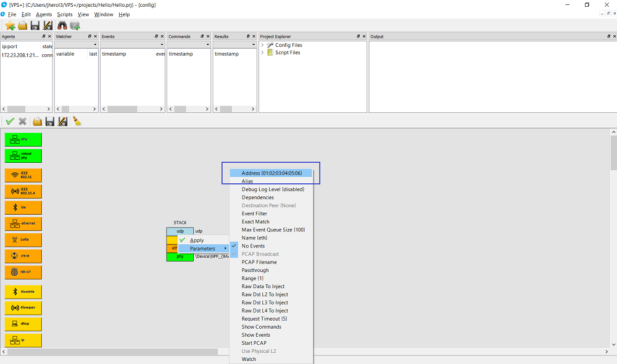The width and height of the screenshot is (617, 364).
Task: Open the Agents menu
Action: click(44, 14)
